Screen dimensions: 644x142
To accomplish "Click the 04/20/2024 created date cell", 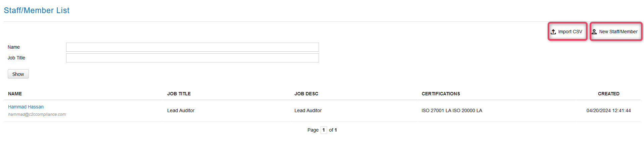I will pos(609,110).
